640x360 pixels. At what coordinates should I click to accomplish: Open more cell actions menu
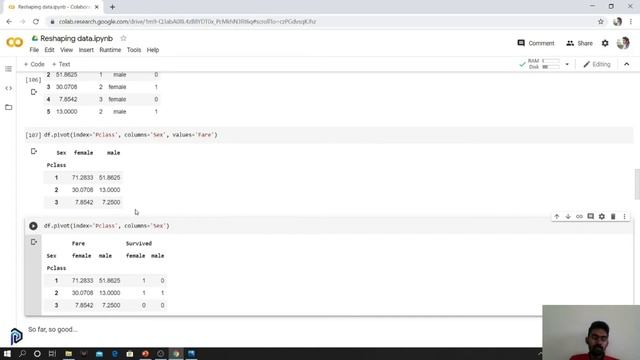[624, 216]
